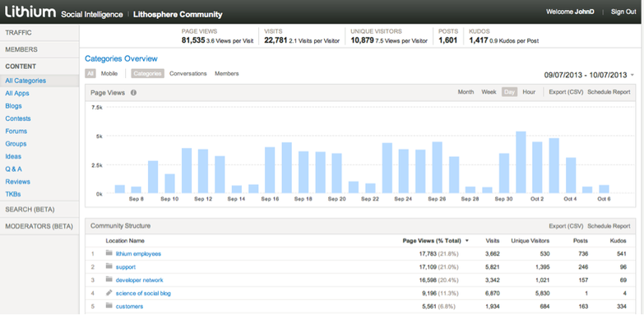The width and height of the screenshot is (644, 315).
Task: Click the Social Intelligence header label
Action: (92, 14)
